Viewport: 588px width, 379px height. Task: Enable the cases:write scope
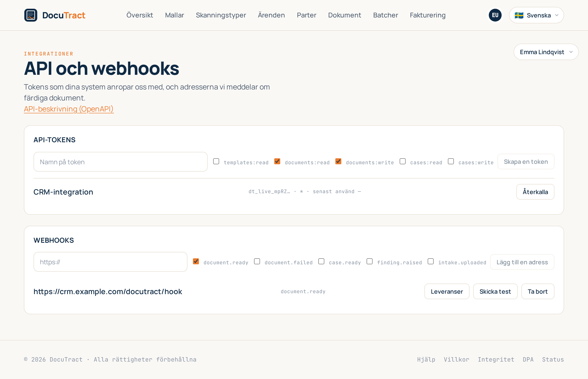point(451,161)
